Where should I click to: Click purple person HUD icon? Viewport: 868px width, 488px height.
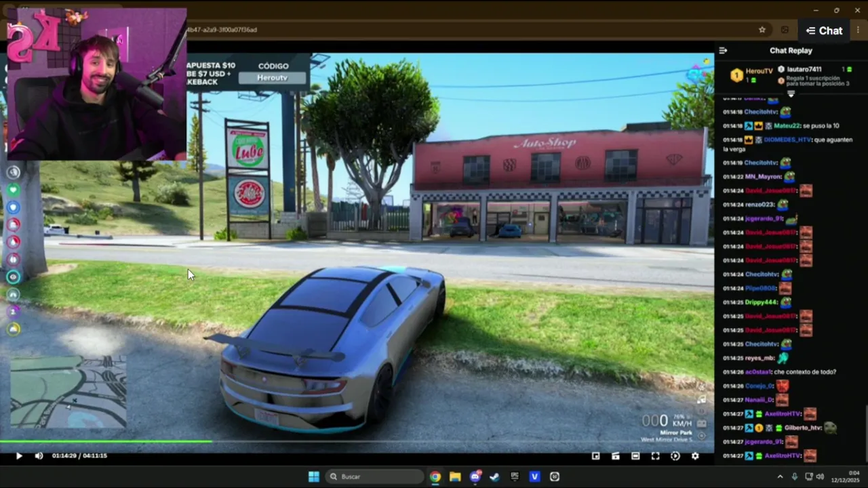pyautogui.click(x=13, y=311)
